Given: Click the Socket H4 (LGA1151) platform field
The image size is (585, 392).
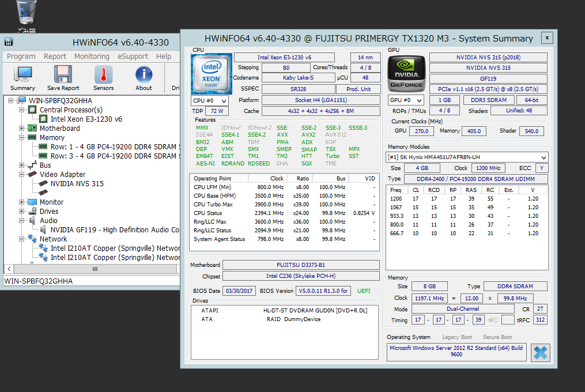Looking at the screenshot, I should 321,100.
